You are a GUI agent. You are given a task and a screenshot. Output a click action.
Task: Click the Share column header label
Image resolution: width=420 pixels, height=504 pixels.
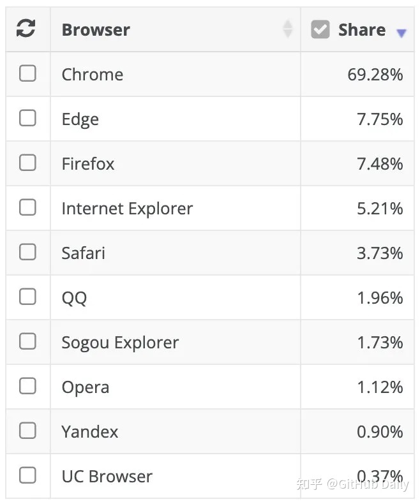point(362,30)
